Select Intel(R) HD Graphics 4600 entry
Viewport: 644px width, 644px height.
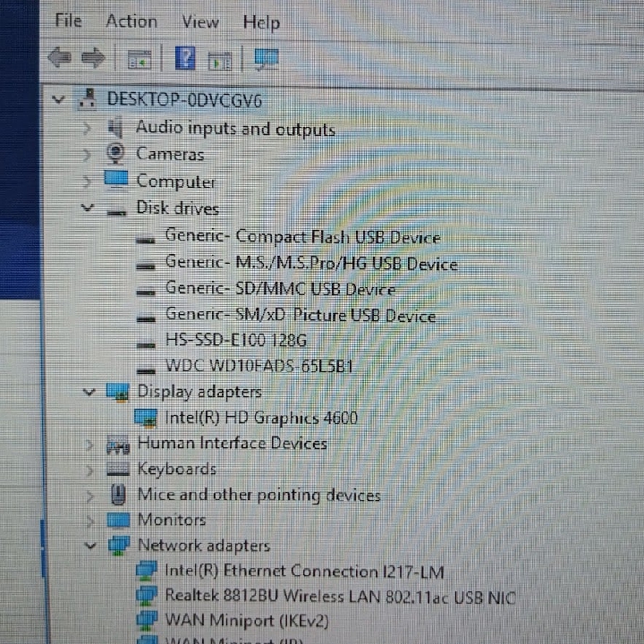(261, 418)
